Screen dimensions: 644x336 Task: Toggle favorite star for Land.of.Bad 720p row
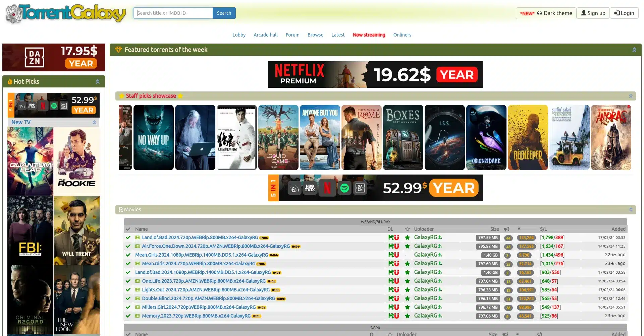[407, 238]
